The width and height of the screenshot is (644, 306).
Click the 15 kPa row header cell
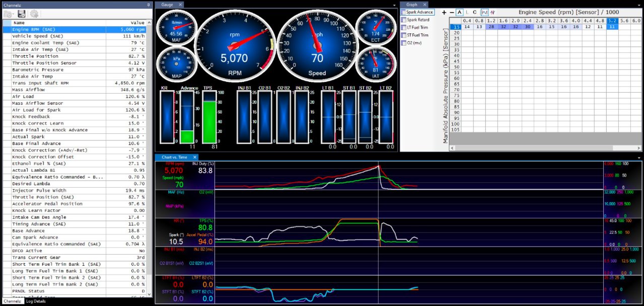point(456,27)
